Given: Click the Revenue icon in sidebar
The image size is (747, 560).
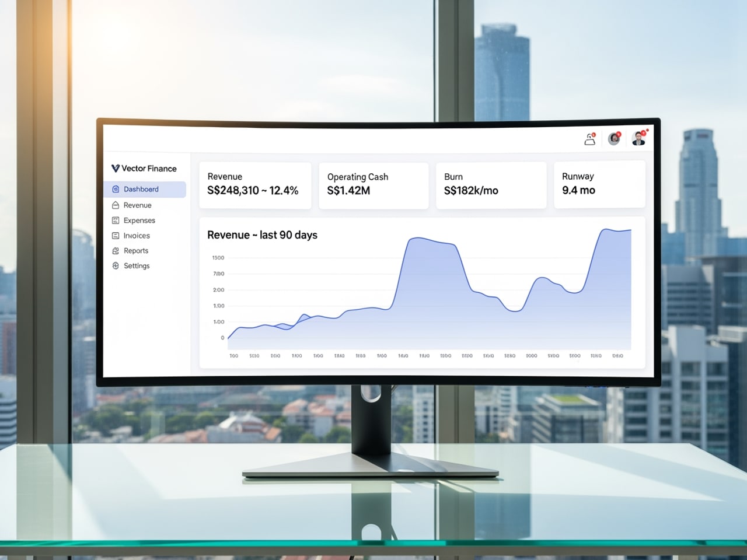Looking at the screenshot, I should (x=116, y=205).
